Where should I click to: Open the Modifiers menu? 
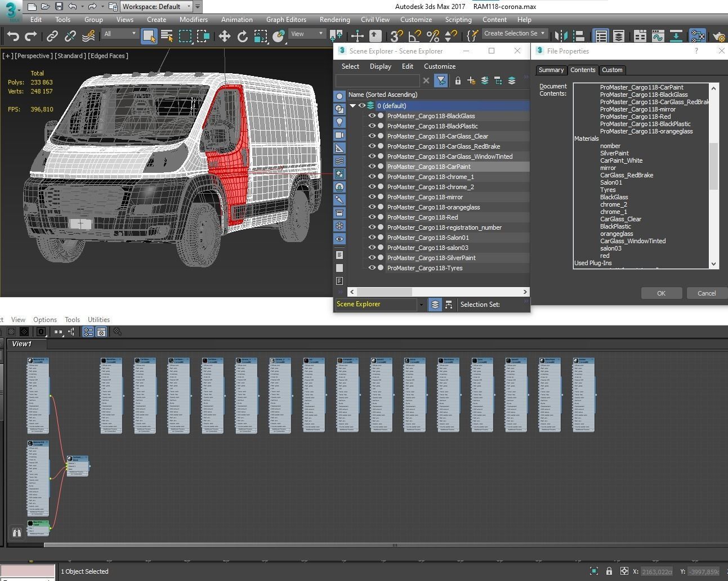tap(193, 19)
